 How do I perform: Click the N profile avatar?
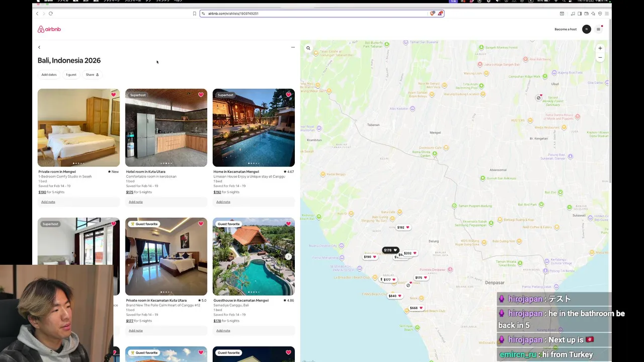pyautogui.click(x=586, y=29)
